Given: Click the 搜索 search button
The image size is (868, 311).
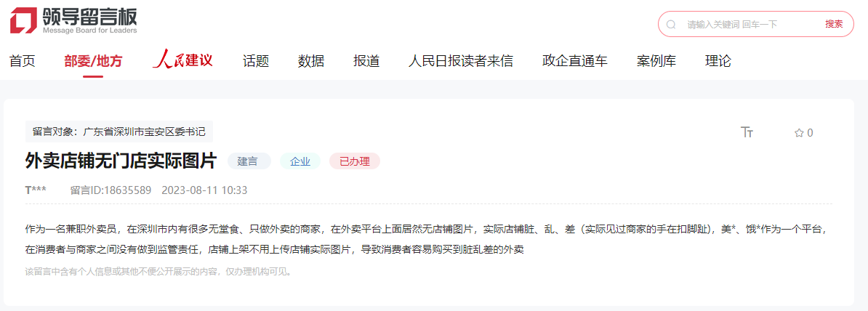Looking at the screenshot, I should [835, 24].
